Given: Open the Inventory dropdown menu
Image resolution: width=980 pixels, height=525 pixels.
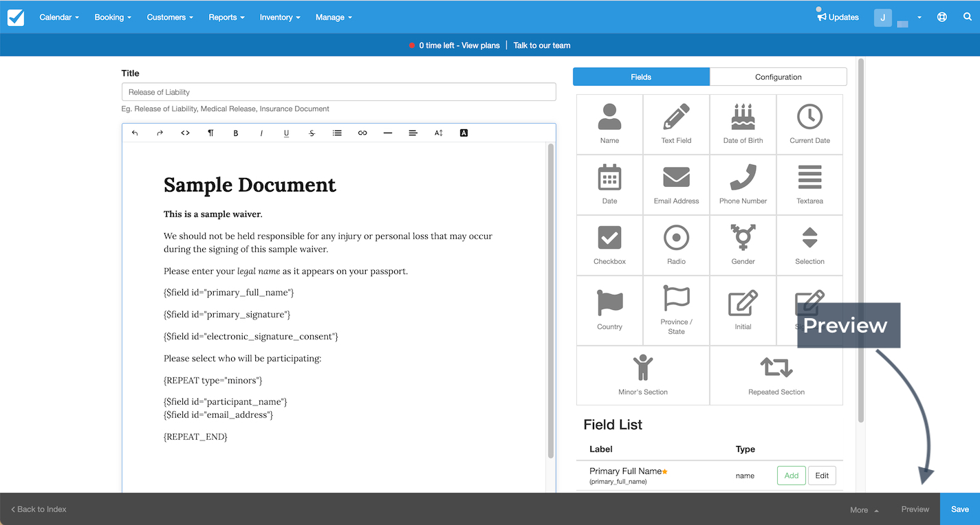Looking at the screenshot, I should click(x=280, y=17).
